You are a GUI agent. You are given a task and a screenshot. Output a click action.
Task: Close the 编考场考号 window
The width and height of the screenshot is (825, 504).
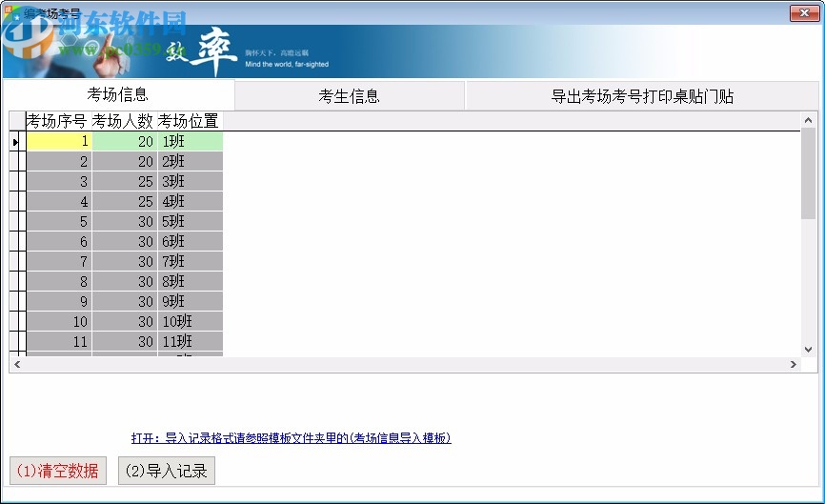pyautogui.click(x=804, y=13)
